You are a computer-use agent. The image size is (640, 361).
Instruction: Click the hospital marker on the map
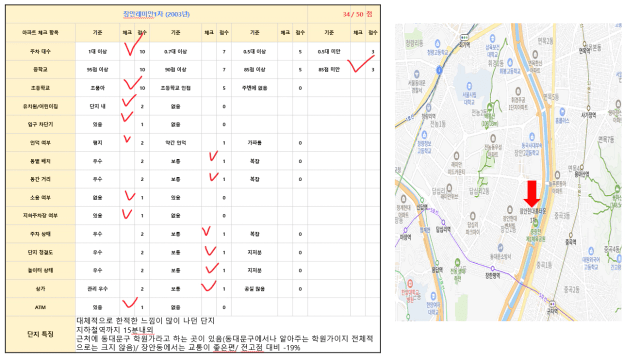(x=410, y=283)
